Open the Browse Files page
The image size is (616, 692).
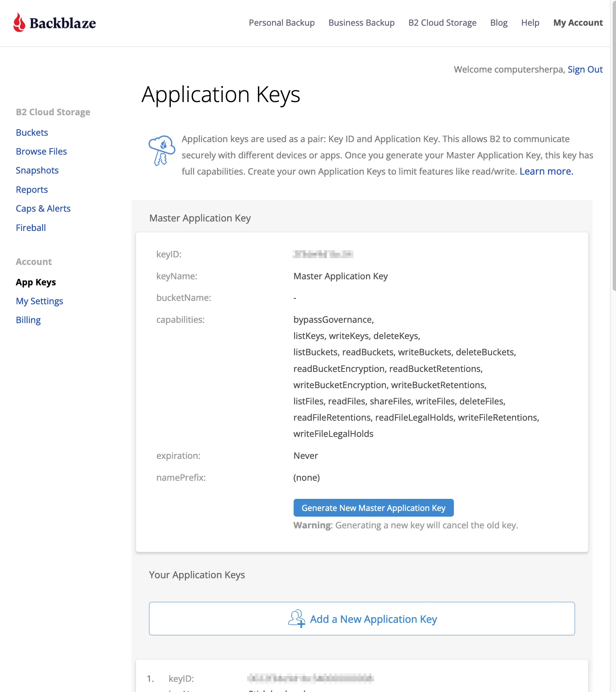[x=41, y=151]
